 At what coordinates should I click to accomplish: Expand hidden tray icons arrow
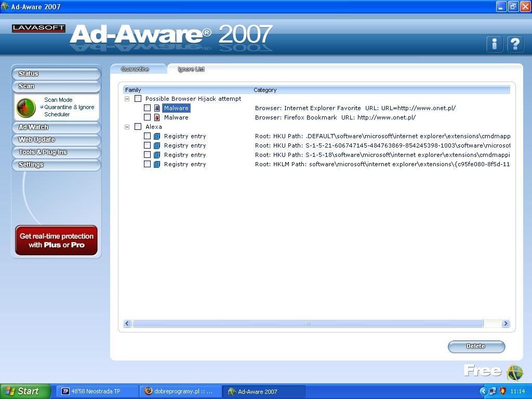[483, 391]
